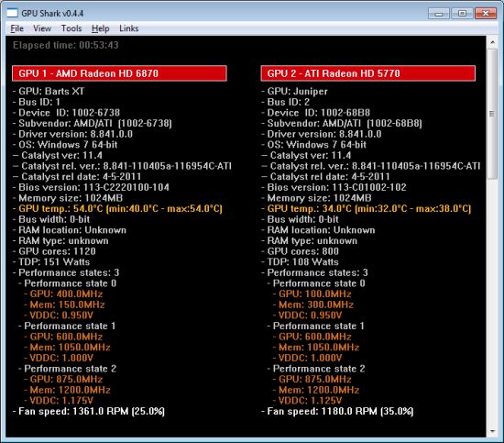Close the GPU Shark window
The image size is (504, 443).
click(x=486, y=14)
